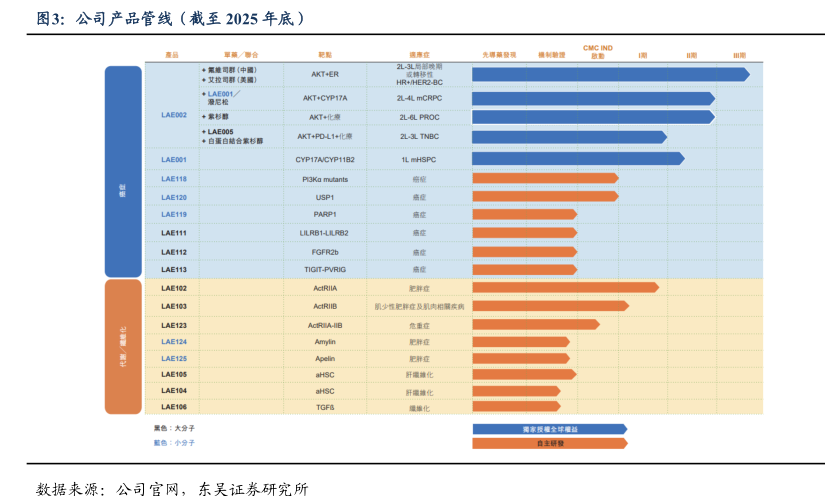Click the LAE125 product label
Screen dimensions: 825x496
tap(174, 358)
